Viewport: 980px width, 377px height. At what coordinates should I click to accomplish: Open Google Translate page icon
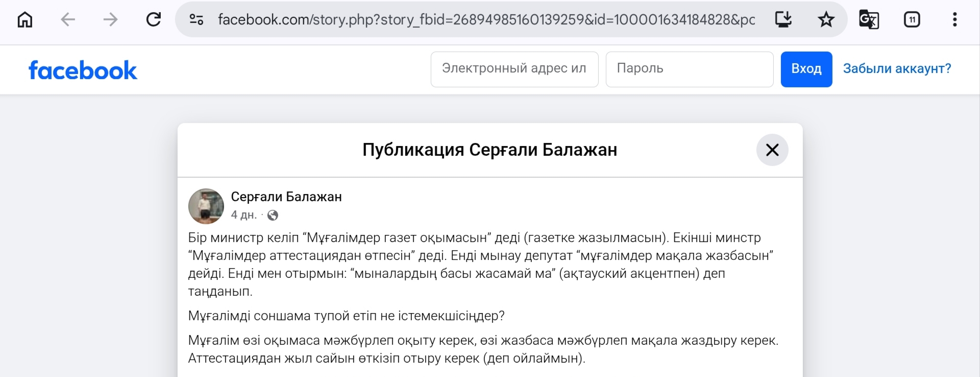869,19
